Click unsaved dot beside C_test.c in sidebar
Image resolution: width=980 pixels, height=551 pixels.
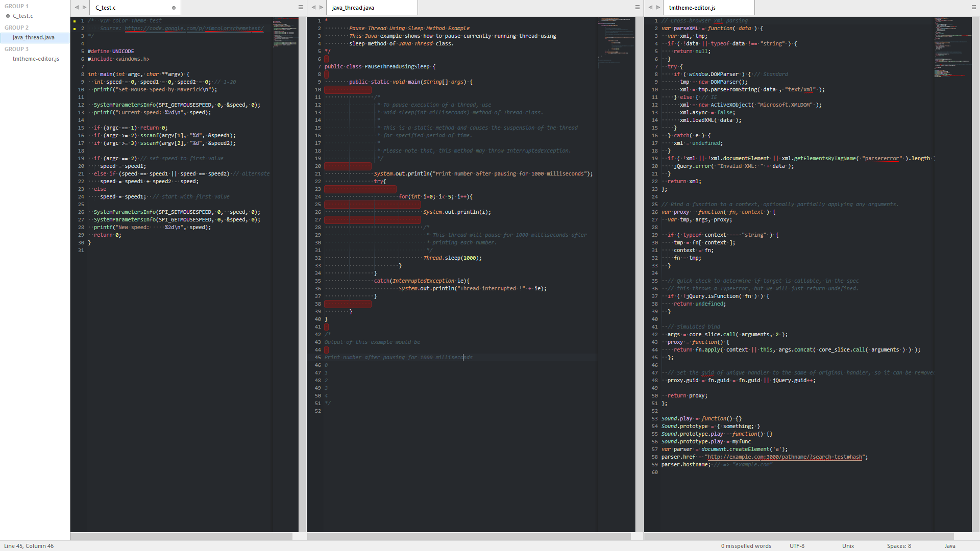(x=8, y=16)
